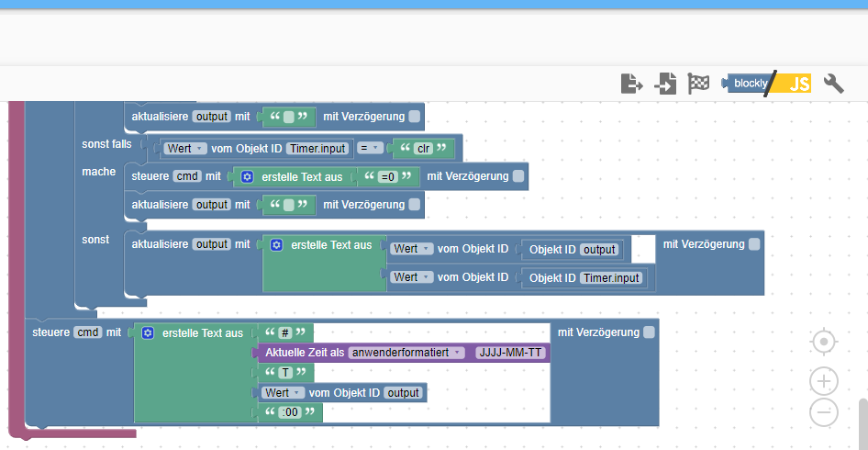Zoom in with the plus icon
Screen dimensions: 868x450
824,381
